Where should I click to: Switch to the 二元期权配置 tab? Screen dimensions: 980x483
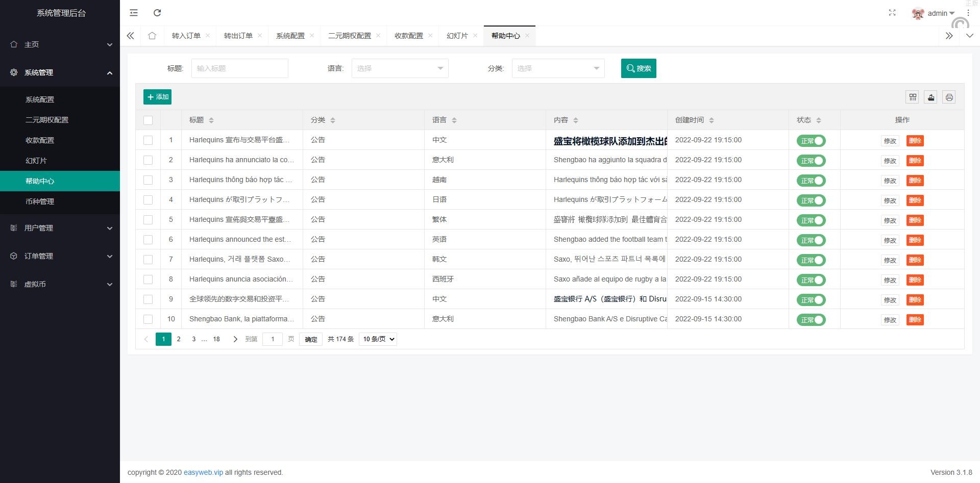(x=349, y=36)
